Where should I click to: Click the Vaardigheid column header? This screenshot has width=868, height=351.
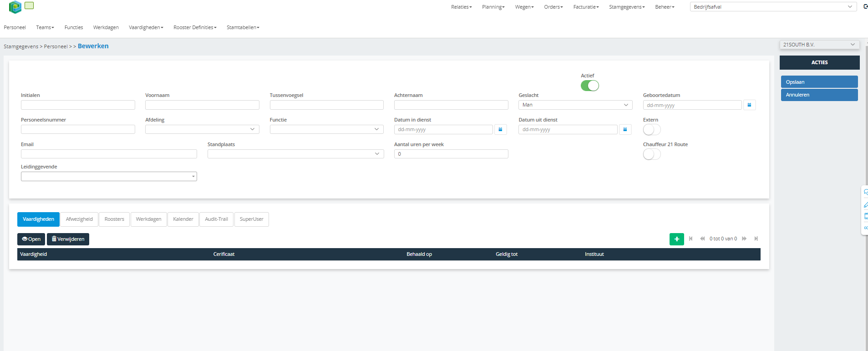point(34,254)
